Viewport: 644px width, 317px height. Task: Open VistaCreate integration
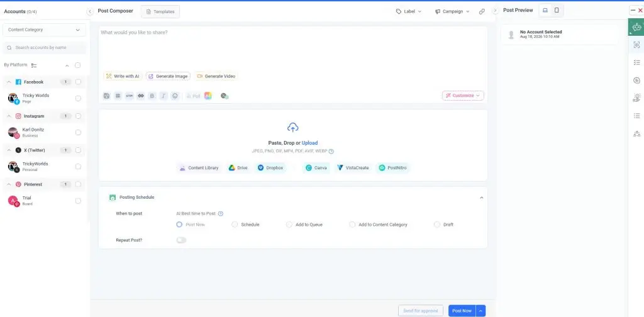coord(353,168)
